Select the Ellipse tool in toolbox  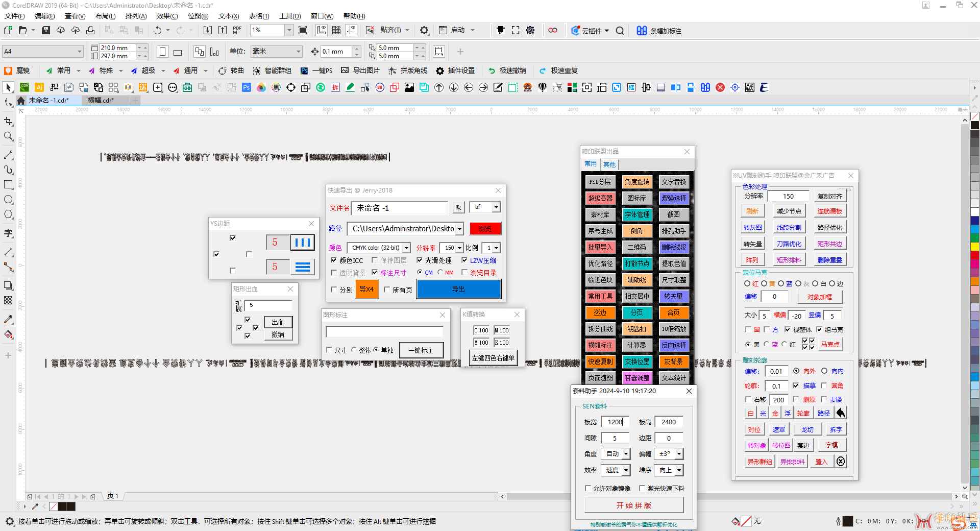8,200
